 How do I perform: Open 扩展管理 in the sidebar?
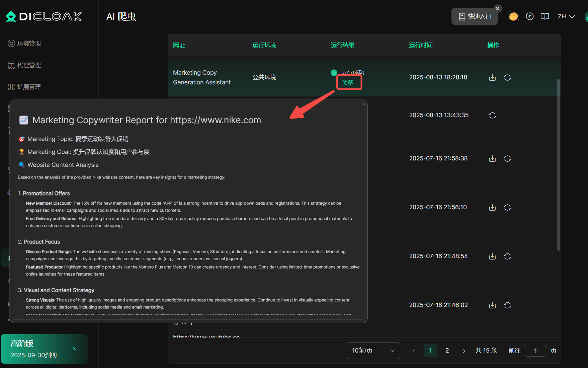(x=24, y=87)
